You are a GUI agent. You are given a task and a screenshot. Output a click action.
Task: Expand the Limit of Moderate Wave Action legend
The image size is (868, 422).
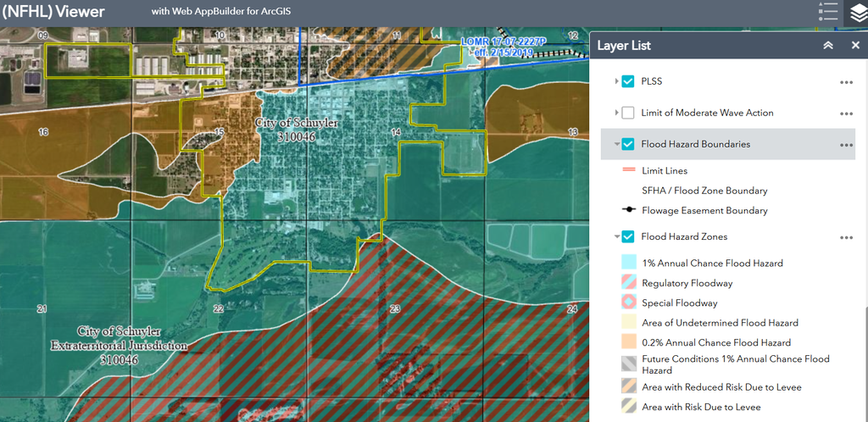617,113
